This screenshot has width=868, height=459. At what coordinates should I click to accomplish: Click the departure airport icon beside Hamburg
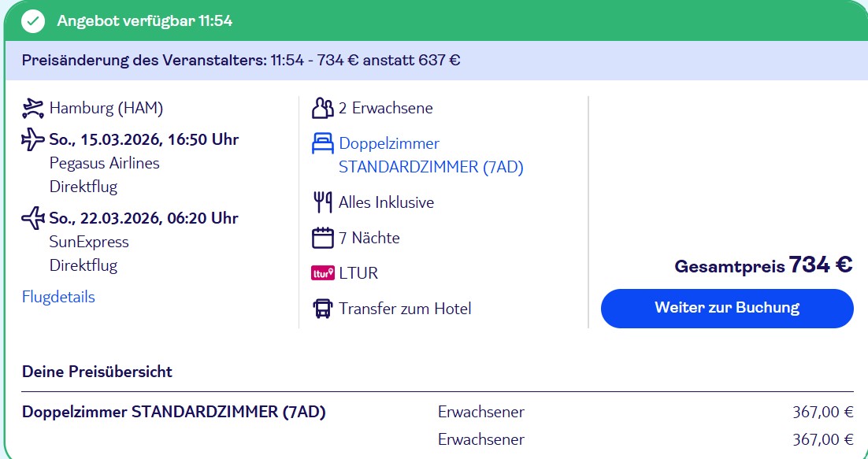point(33,108)
